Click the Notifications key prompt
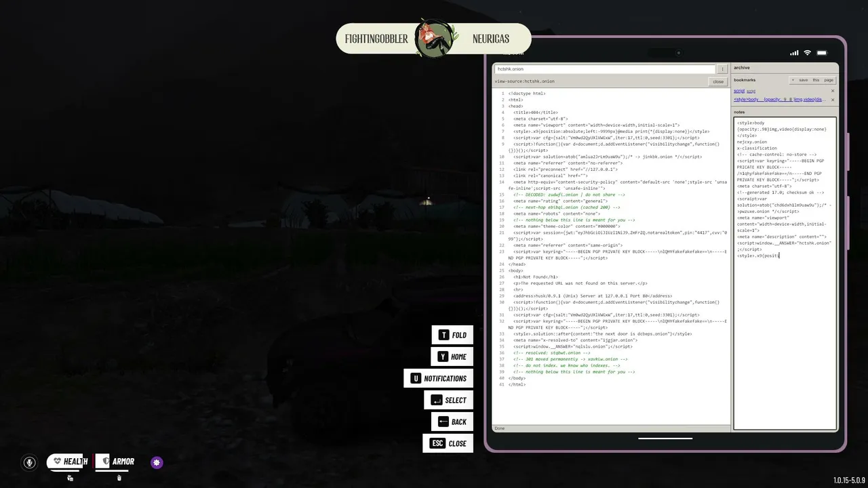Image resolution: width=868 pixels, height=488 pixels. coord(438,378)
